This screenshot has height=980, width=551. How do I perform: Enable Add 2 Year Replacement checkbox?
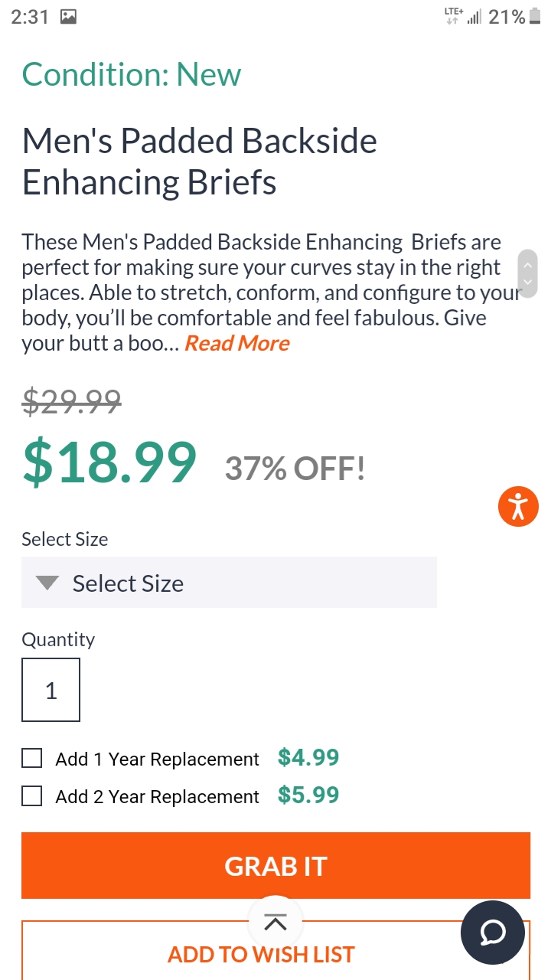[31, 796]
